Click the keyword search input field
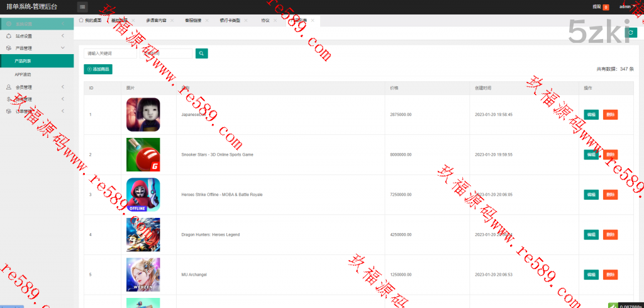 pyautogui.click(x=110, y=54)
